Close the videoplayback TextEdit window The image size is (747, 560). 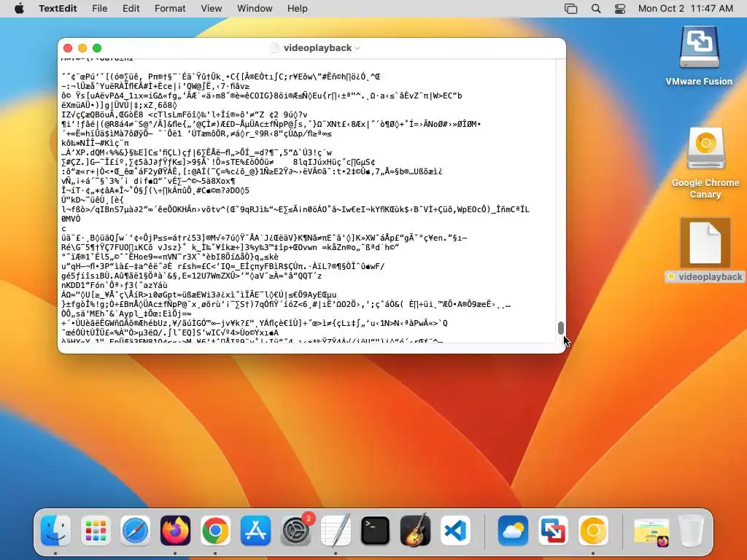coord(68,48)
